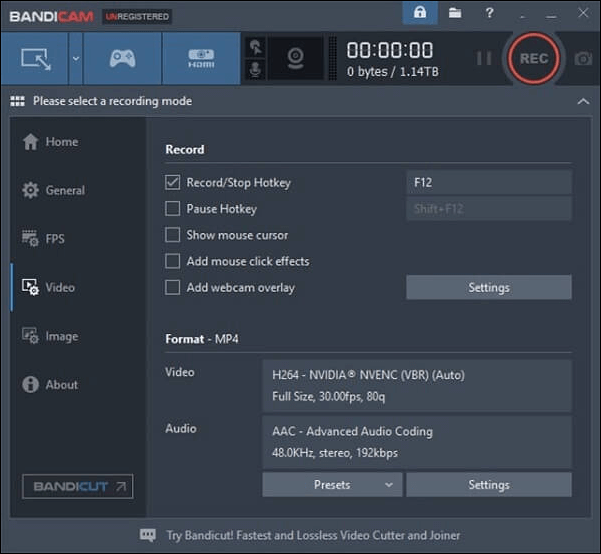Click the lock icon in title bar
Viewport: 601px width, 554px height.
click(x=420, y=14)
